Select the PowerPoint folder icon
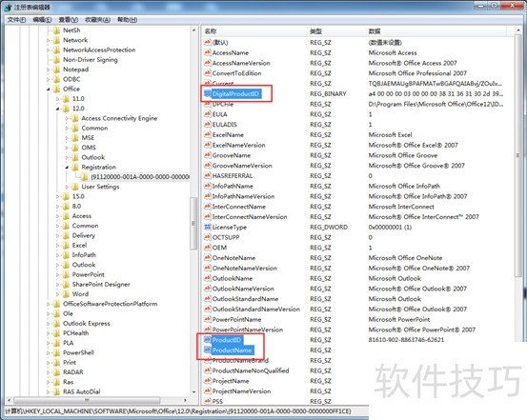This screenshot has height=420, width=527. 66,274
